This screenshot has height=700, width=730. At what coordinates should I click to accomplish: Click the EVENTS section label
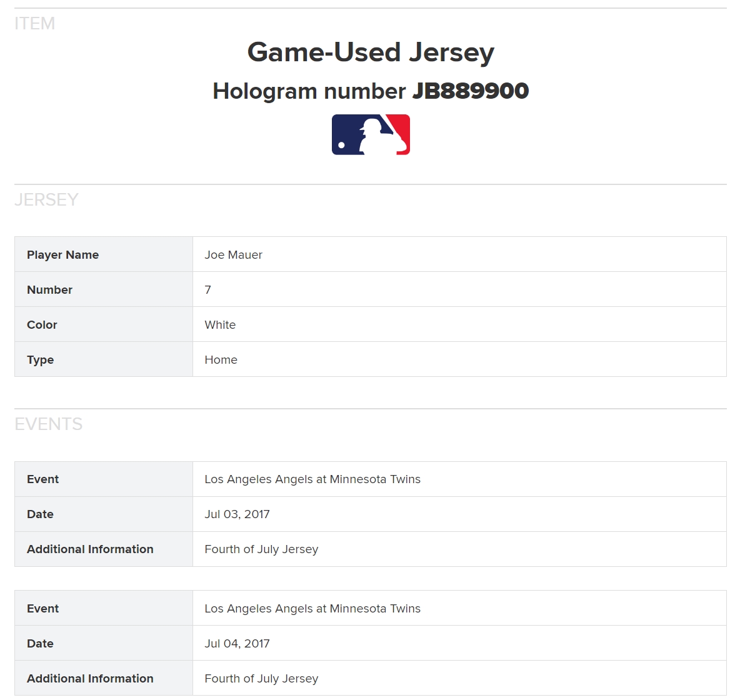[48, 424]
